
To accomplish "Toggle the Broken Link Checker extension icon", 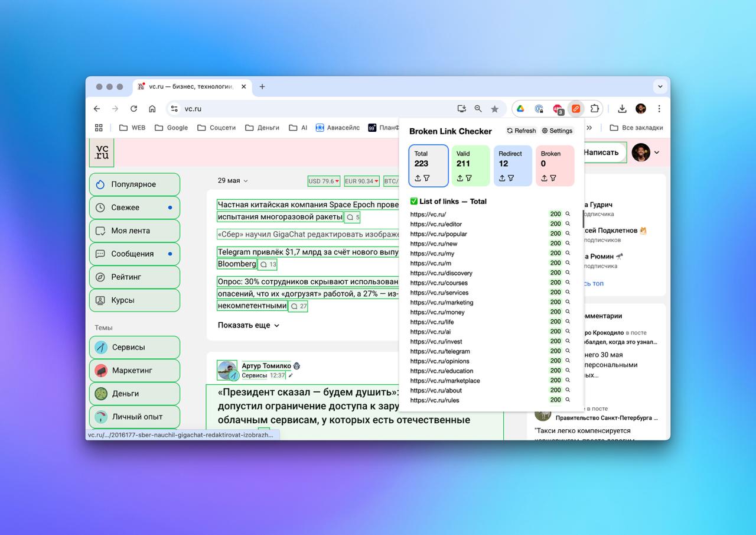I will click(576, 109).
